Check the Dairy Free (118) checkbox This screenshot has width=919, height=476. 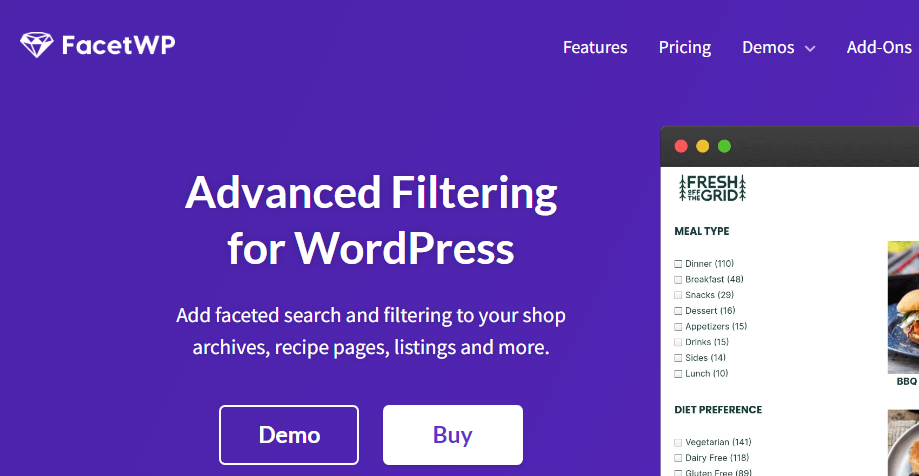pyautogui.click(x=678, y=458)
